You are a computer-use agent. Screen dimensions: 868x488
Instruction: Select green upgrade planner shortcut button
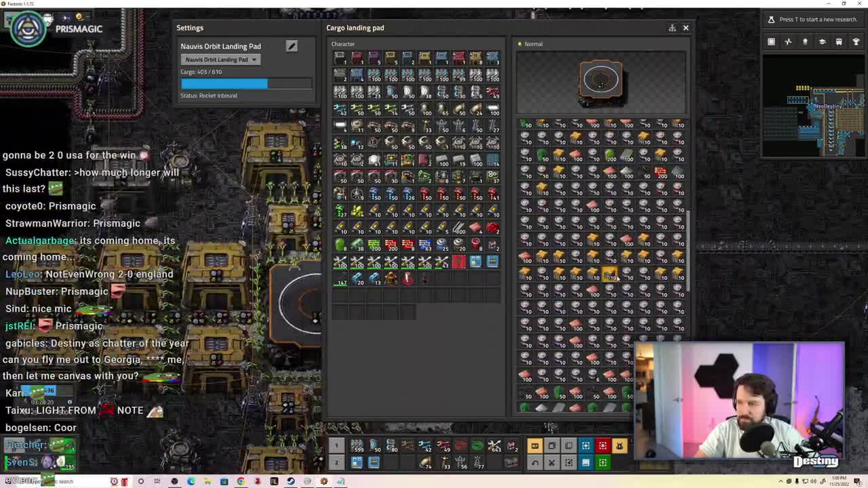tap(602, 462)
